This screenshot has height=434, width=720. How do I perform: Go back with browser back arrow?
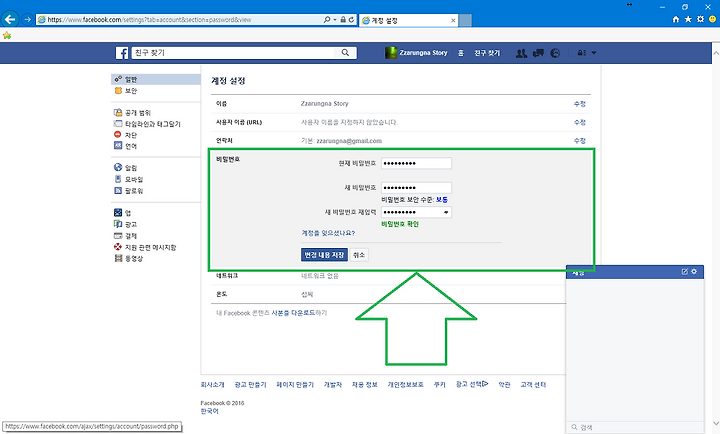click(10, 19)
